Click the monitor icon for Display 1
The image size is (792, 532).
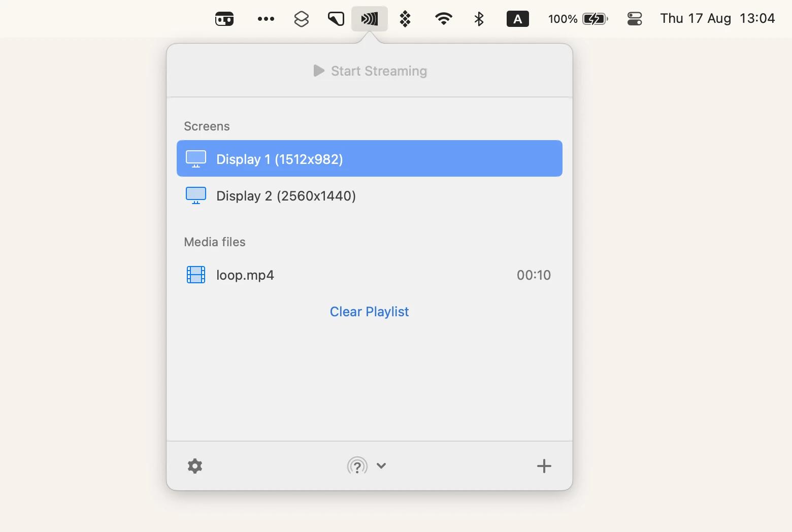(196, 159)
